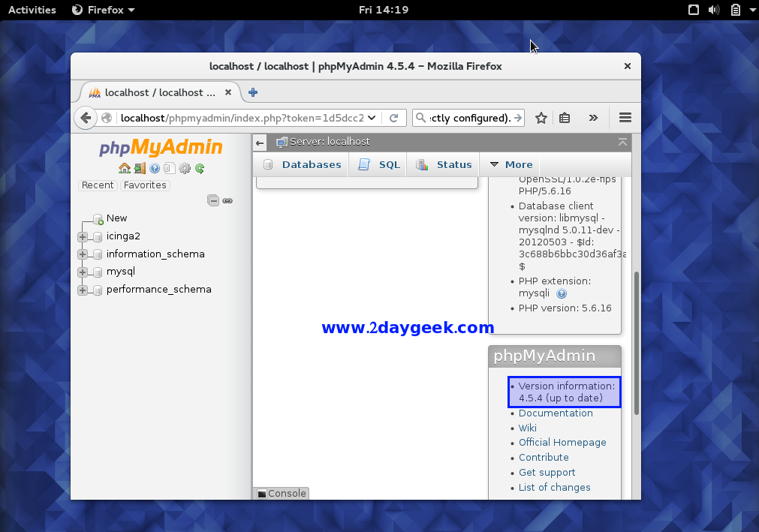
Task: Open the Activities overview
Action: (x=32, y=10)
